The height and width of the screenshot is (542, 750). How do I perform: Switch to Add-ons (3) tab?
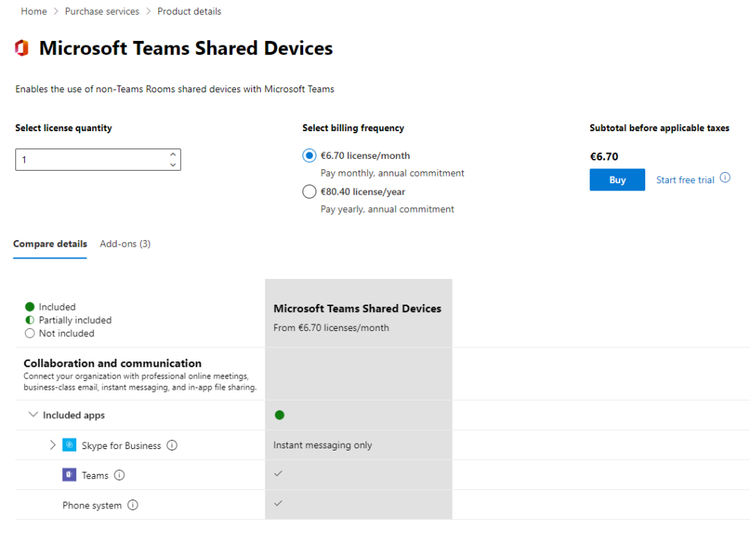pyautogui.click(x=125, y=244)
